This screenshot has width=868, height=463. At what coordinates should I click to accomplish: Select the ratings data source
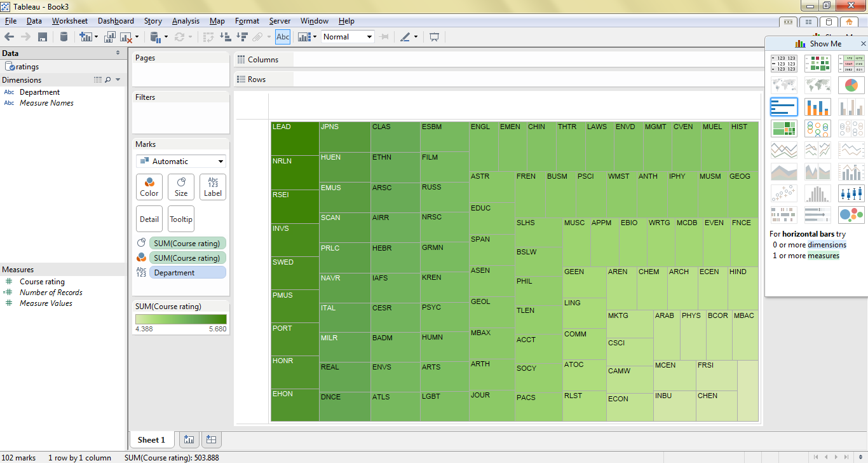coord(27,67)
